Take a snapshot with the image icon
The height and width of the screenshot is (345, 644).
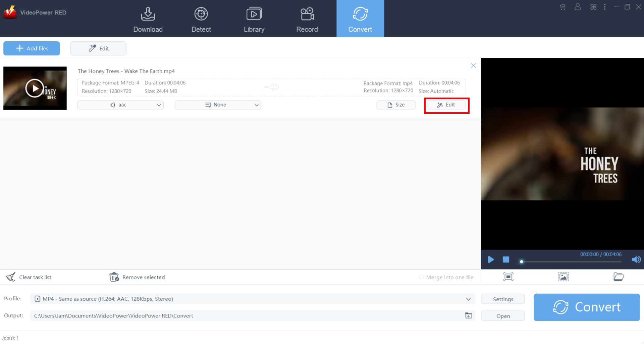point(563,277)
